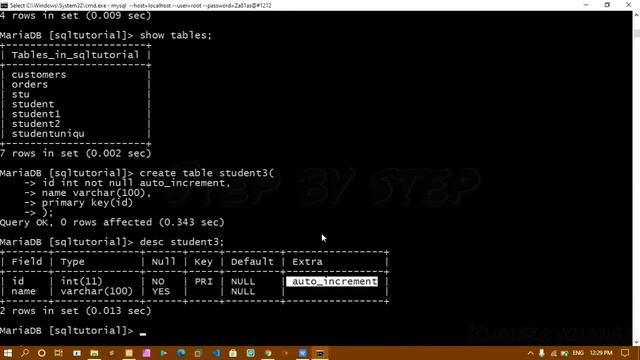Open File Explorer folder icon on taskbar
Screen dimensions: 640x360
click(94, 353)
